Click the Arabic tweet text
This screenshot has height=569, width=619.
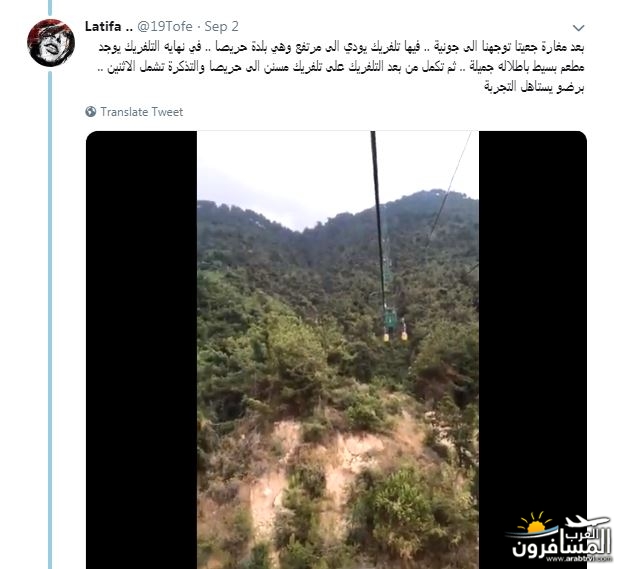[341, 67]
